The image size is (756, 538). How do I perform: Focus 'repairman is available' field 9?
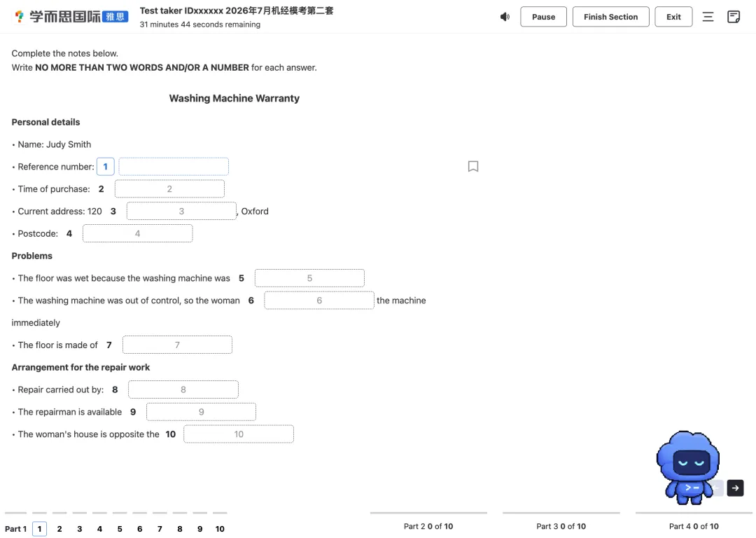pyautogui.click(x=201, y=412)
